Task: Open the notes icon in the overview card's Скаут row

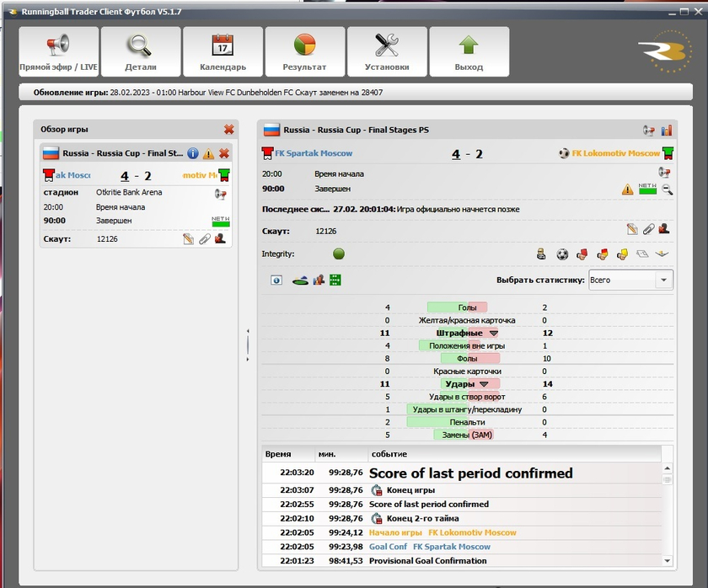Action: point(188,238)
